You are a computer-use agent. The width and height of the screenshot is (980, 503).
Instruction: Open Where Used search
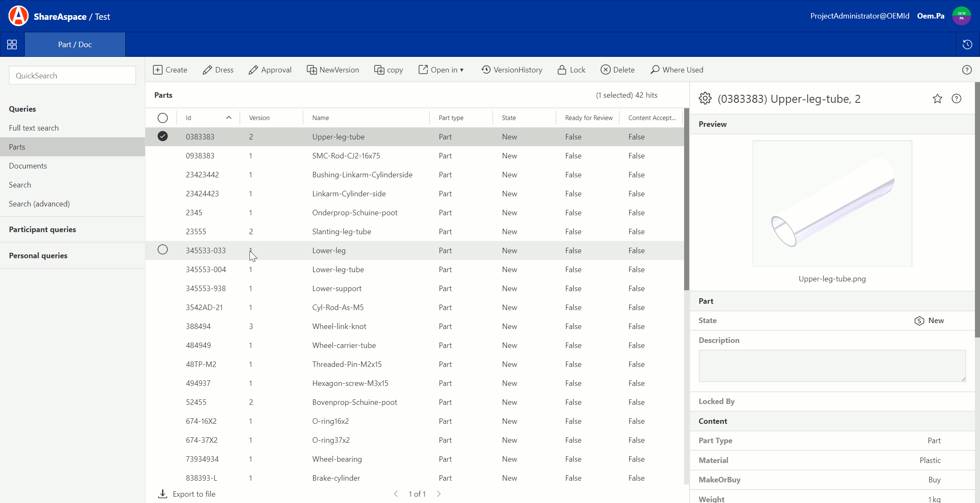[x=677, y=70]
